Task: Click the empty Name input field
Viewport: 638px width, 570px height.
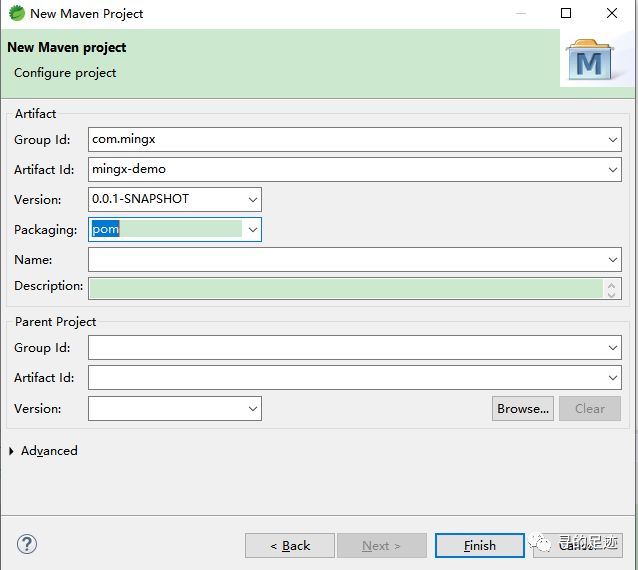Action: pyautogui.click(x=355, y=260)
